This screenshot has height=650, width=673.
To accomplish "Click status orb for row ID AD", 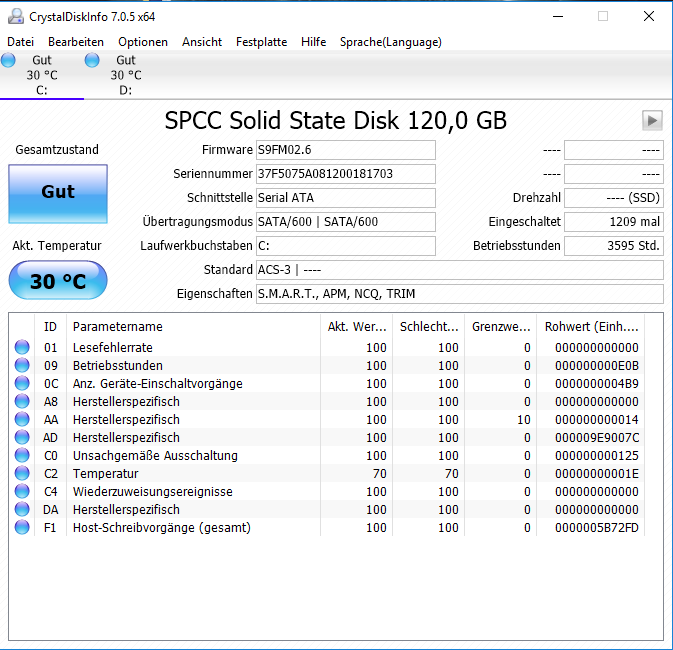I will pyautogui.click(x=22, y=437).
